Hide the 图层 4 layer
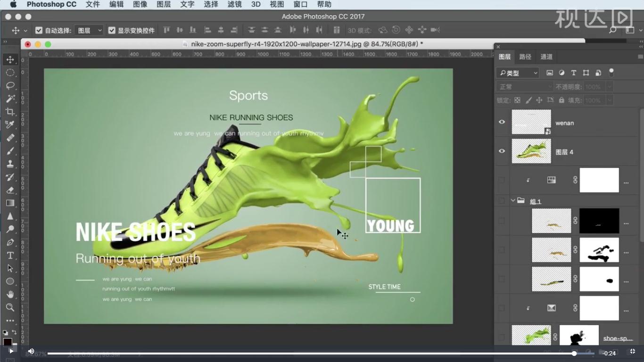Viewport: 644px width, 362px height. 502,151
